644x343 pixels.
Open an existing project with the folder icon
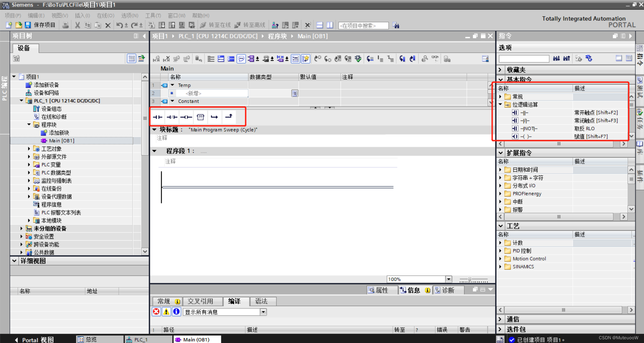tap(18, 25)
